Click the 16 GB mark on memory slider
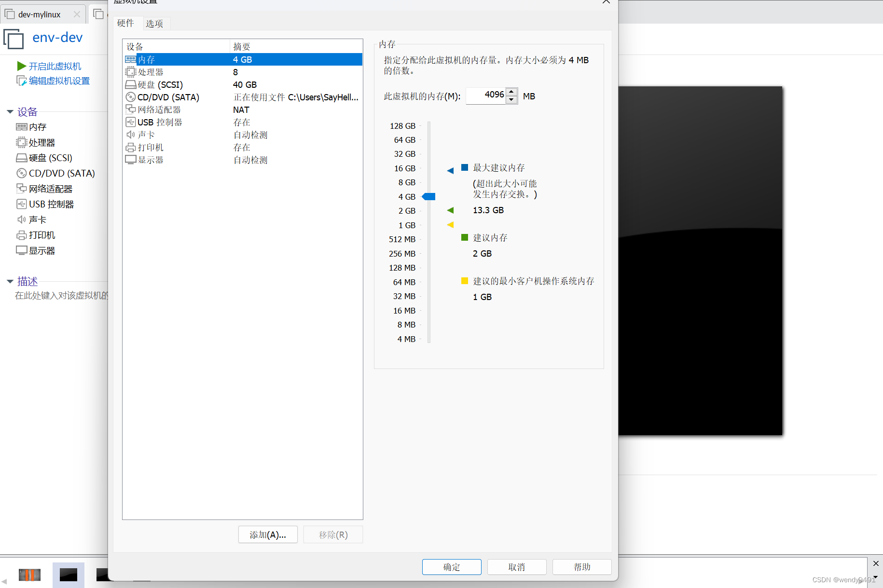Image resolution: width=883 pixels, height=588 pixels. point(404,168)
